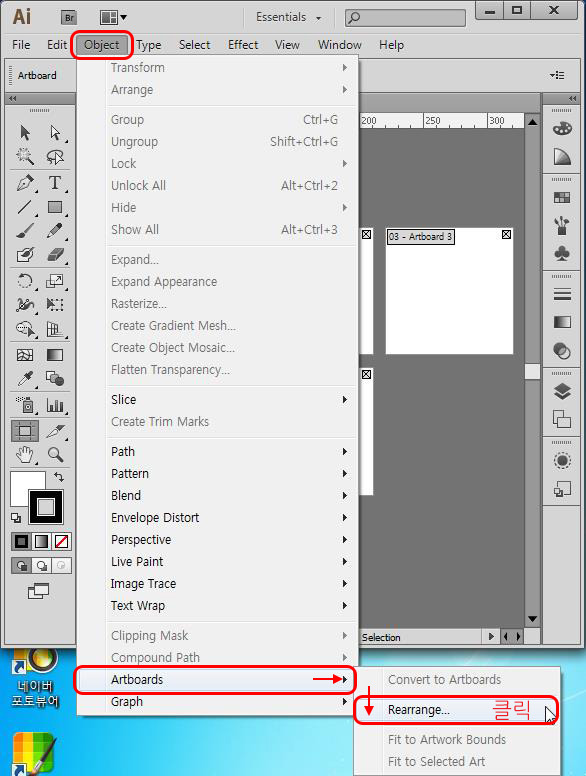This screenshot has height=776, width=586.
Task: Select the Free Transform tool
Action: coord(55,304)
